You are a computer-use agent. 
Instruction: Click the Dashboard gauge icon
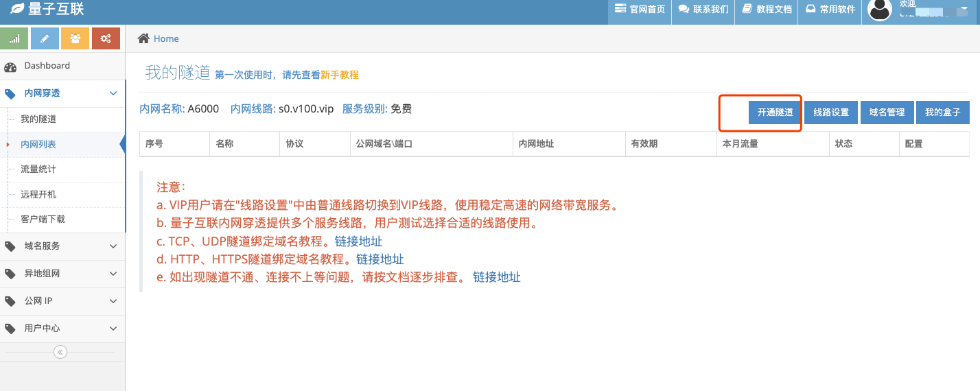click(10, 67)
